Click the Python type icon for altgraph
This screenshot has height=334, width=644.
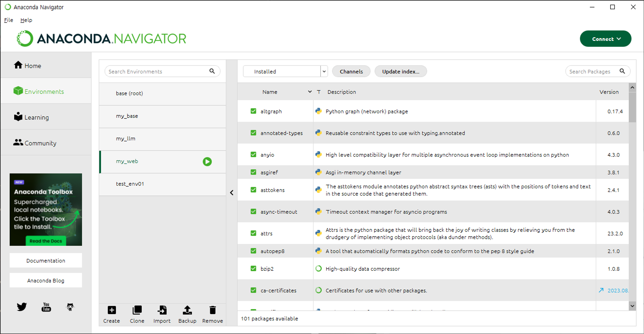tap(318, 111)
